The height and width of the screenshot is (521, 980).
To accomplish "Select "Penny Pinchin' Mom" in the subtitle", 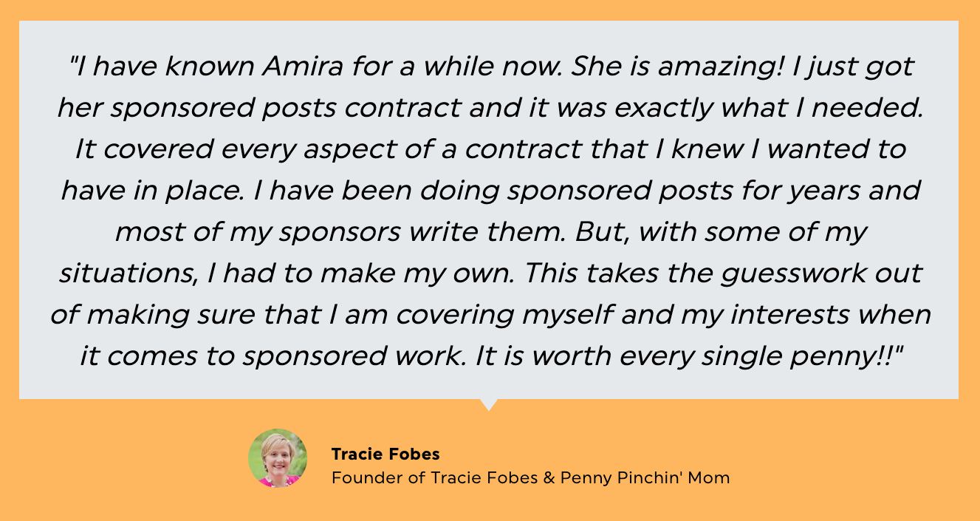I will 645,477.
